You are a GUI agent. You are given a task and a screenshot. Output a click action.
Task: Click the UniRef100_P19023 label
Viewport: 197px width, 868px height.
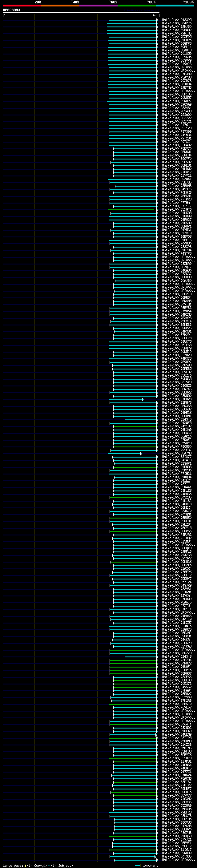(x=177, y=64)
